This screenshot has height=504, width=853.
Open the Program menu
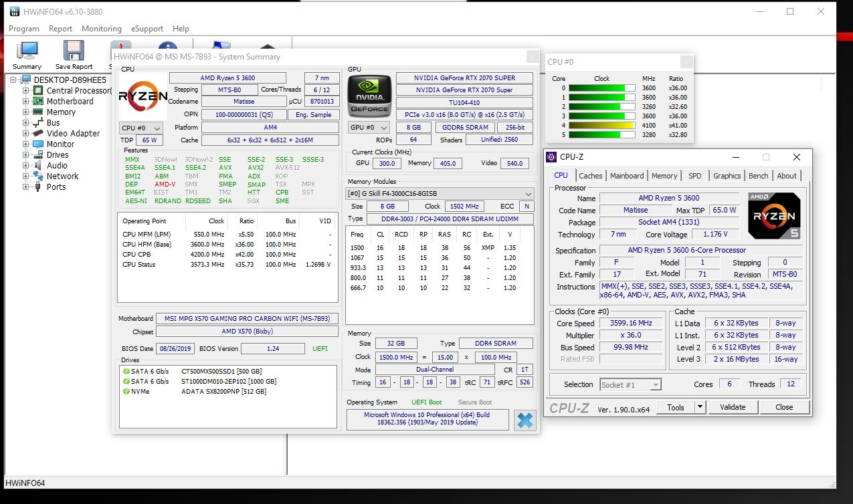pos(24,29)
